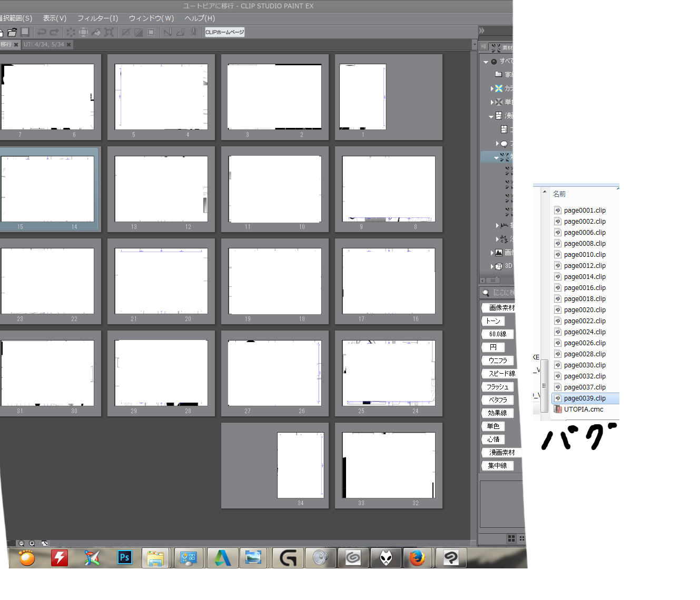Expand the 3D material folder
Viewport: 700px width, 600px height.
pos(492,266)
